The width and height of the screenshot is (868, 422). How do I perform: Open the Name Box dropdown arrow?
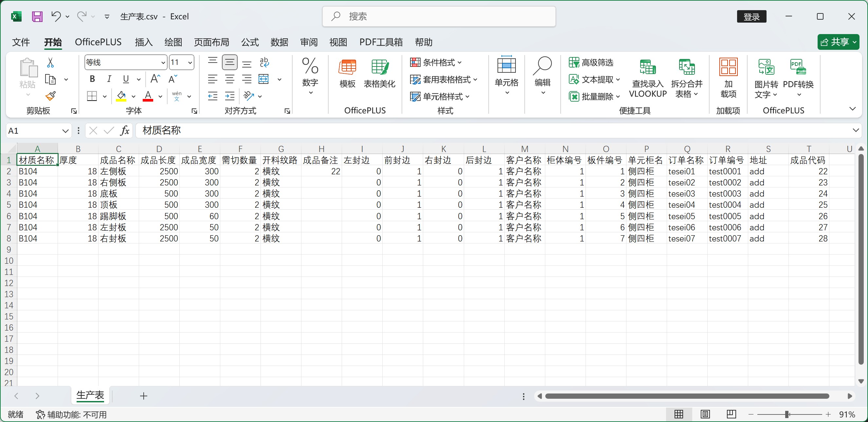point(65,131)
